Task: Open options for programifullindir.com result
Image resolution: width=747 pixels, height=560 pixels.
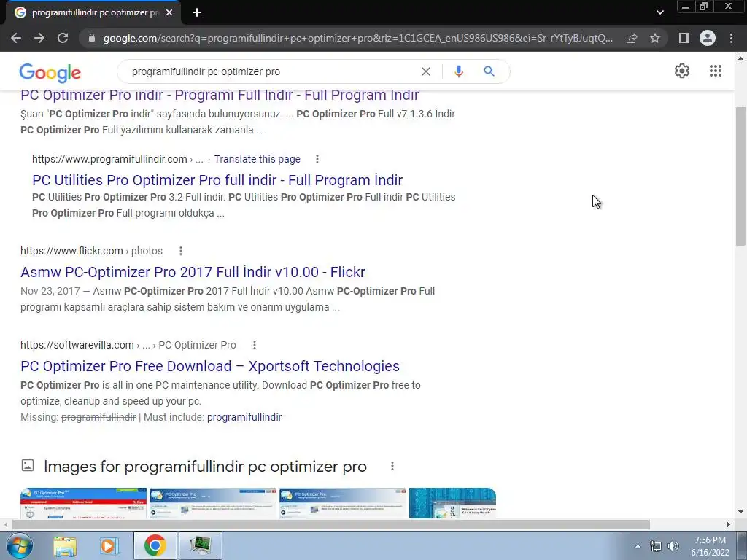Action: [x=317, y=159]
